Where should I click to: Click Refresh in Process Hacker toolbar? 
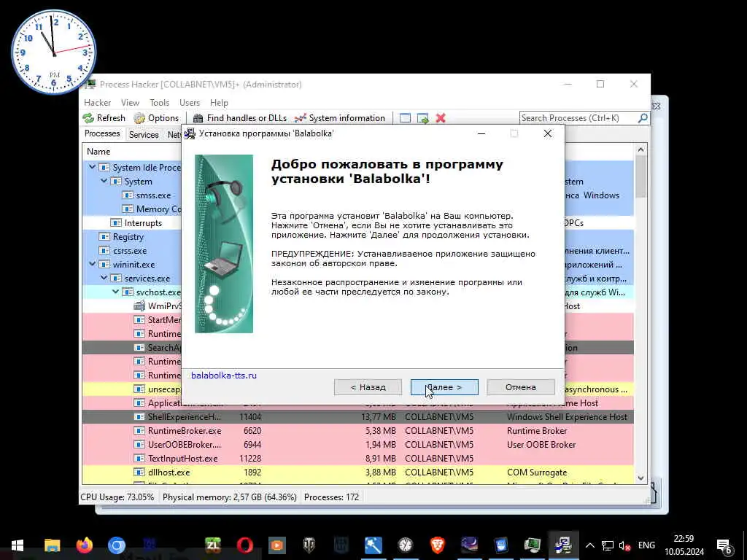[x=104, y=118]
